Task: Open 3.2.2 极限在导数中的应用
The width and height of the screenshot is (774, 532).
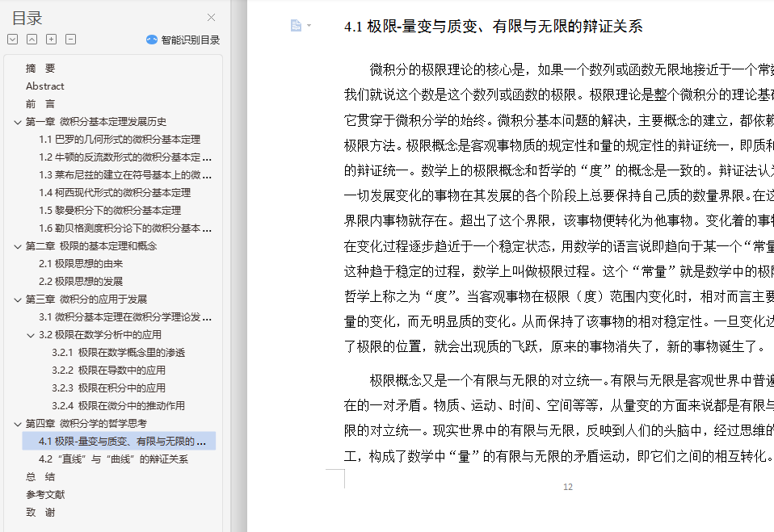Action: tap(108, 371)
